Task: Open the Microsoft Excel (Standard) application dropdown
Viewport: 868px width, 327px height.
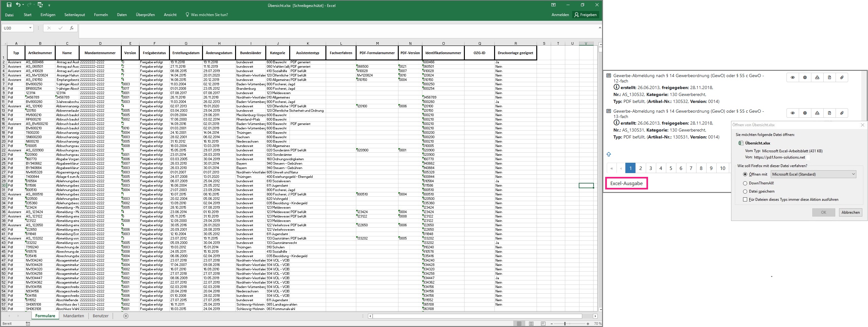Action: tap(813, 174)
